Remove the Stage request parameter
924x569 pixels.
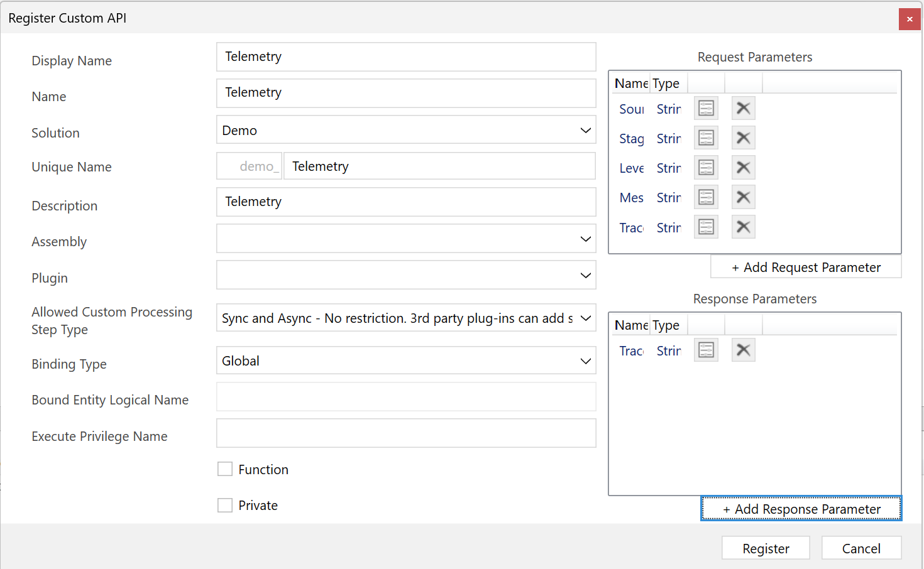click(743, 138)
